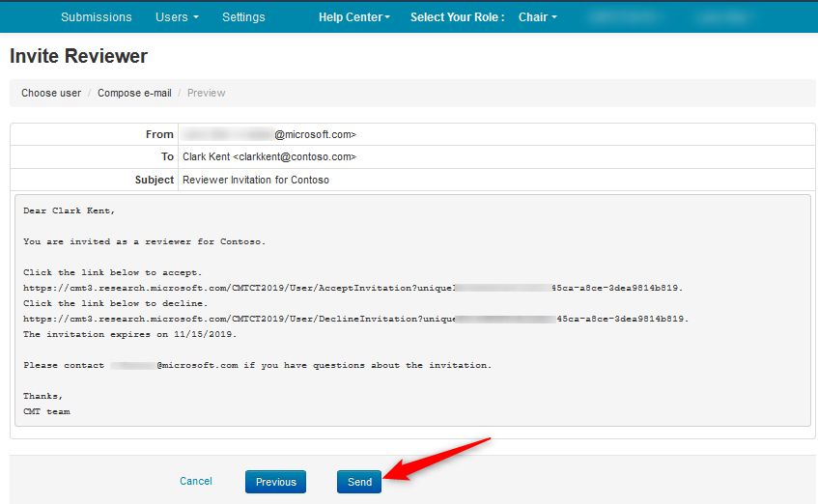Click the invitation expires on 11/15/2019 line

130,334
